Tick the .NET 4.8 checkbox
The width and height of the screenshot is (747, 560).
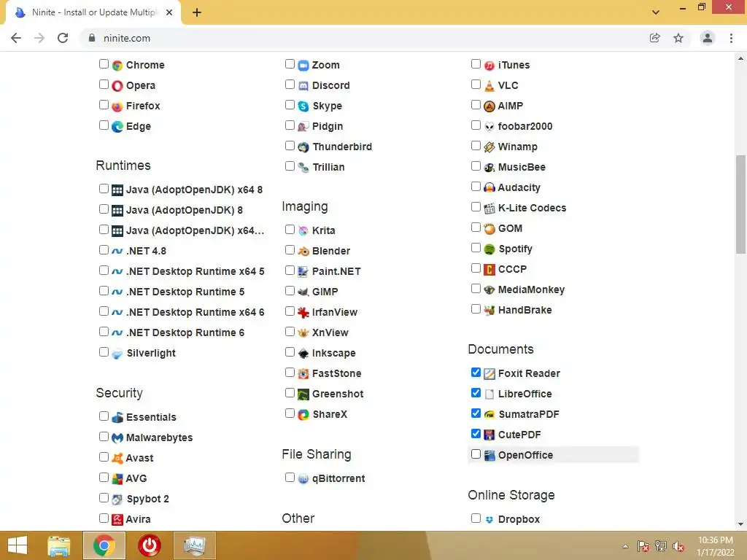coord(104,250)
